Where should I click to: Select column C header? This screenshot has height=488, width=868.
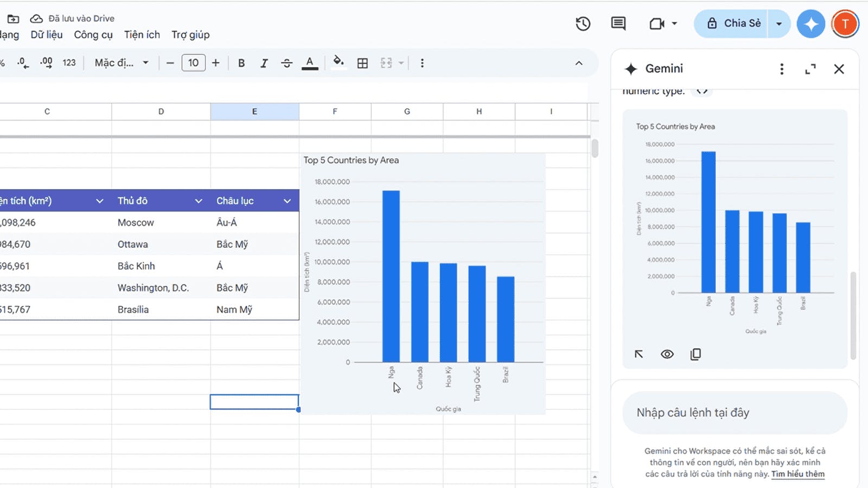coord(47,111)
